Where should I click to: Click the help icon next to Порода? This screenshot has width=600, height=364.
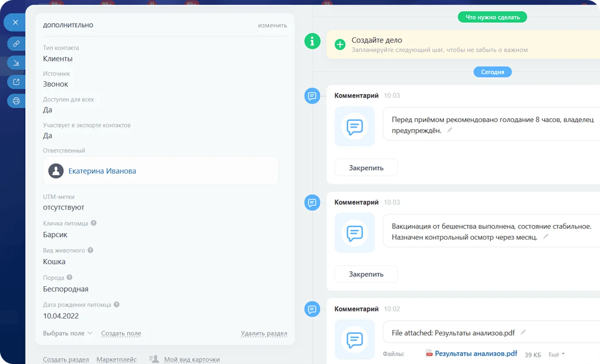[70, 277]
